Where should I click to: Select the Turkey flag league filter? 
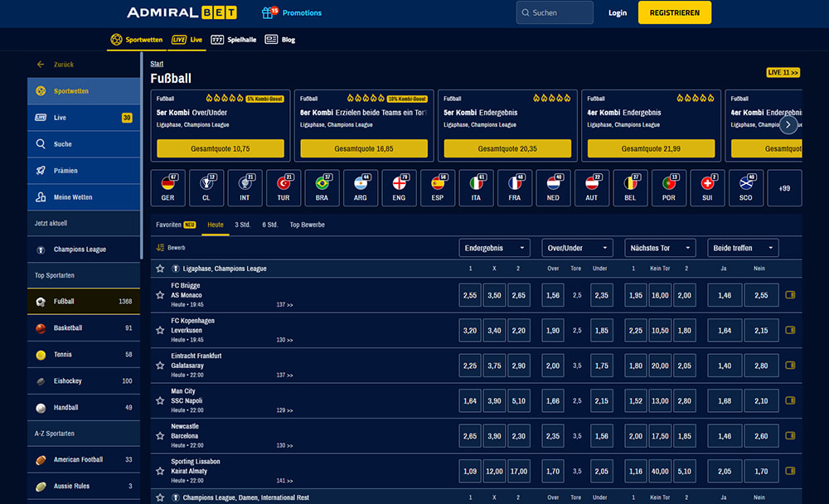pos(284,188)
